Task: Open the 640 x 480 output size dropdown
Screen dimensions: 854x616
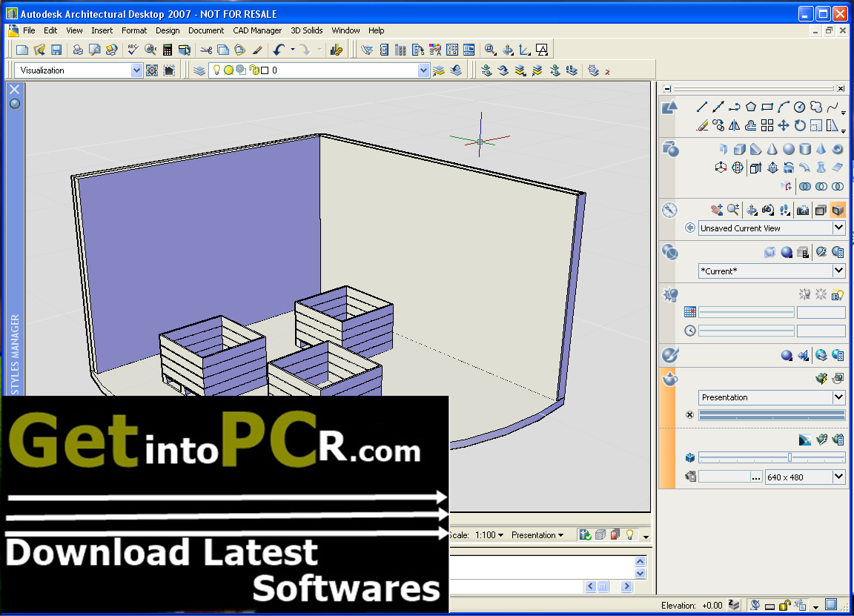Action: (838, 477)
